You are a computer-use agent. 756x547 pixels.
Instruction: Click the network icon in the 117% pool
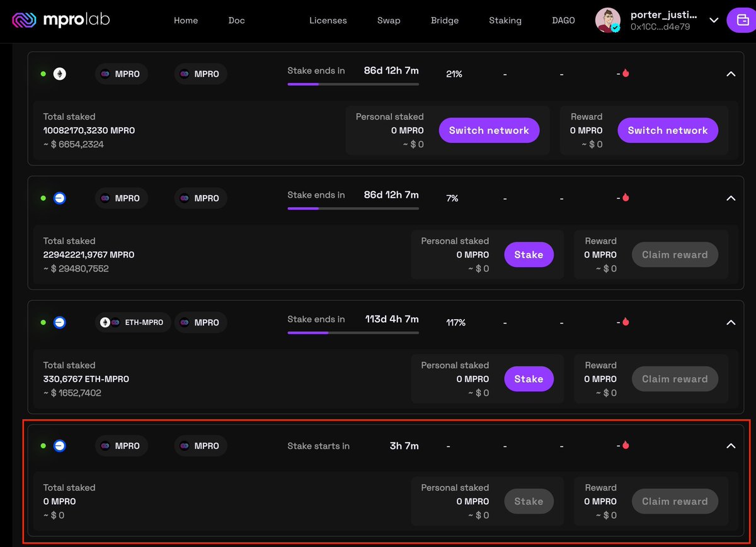(59, 322)
